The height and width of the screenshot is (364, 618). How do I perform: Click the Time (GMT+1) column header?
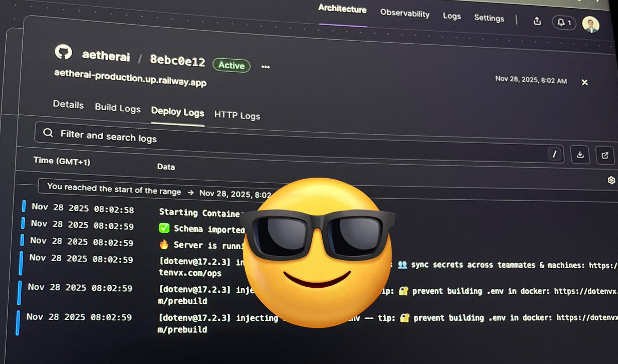pos(62,161)
